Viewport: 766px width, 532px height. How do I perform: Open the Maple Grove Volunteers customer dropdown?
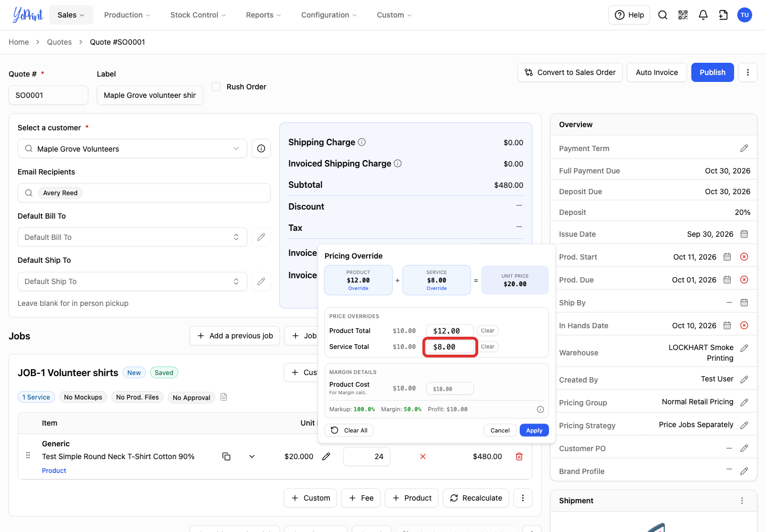(132, 148)
